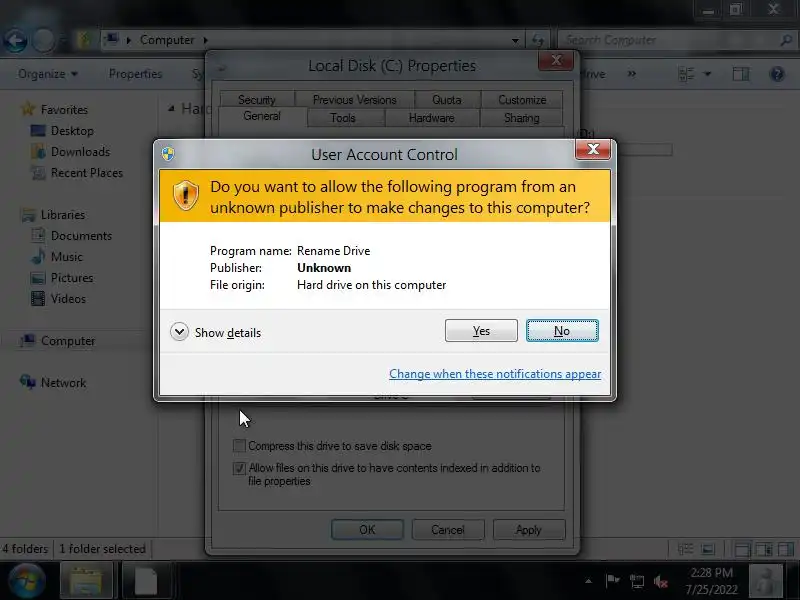Click Properties in Explorer toolbar
Viewport: 800px width, 600px height.
[x=135, y=74]
